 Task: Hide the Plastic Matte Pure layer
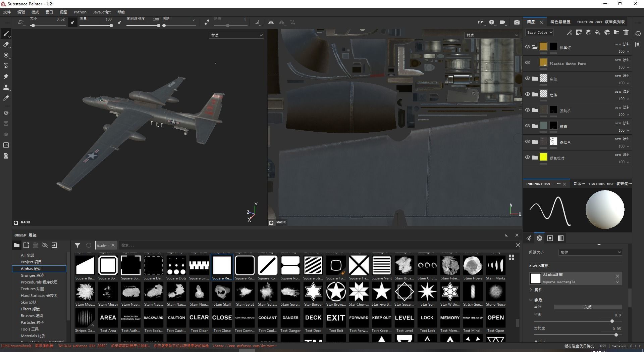tap(527, 62)
